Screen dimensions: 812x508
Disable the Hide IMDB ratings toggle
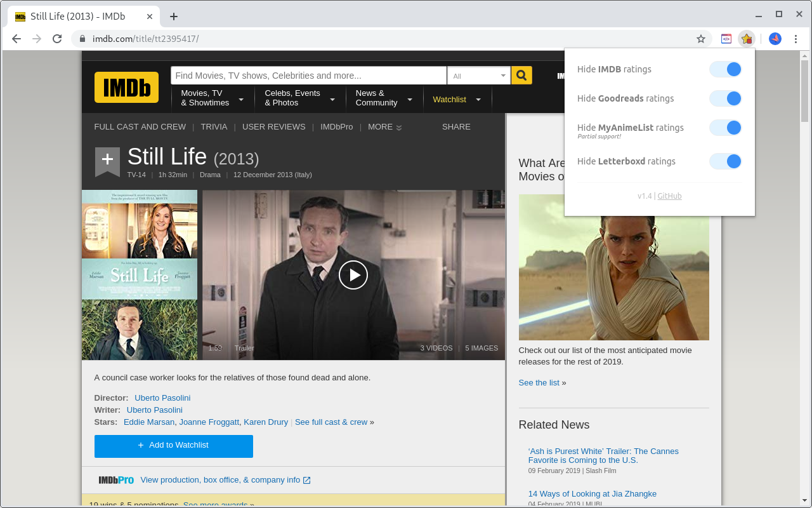click(725, 69)
